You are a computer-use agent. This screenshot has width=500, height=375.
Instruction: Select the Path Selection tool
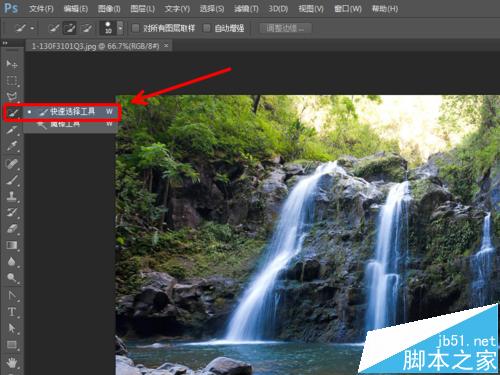pyautogui.click(x=12, y=328)
